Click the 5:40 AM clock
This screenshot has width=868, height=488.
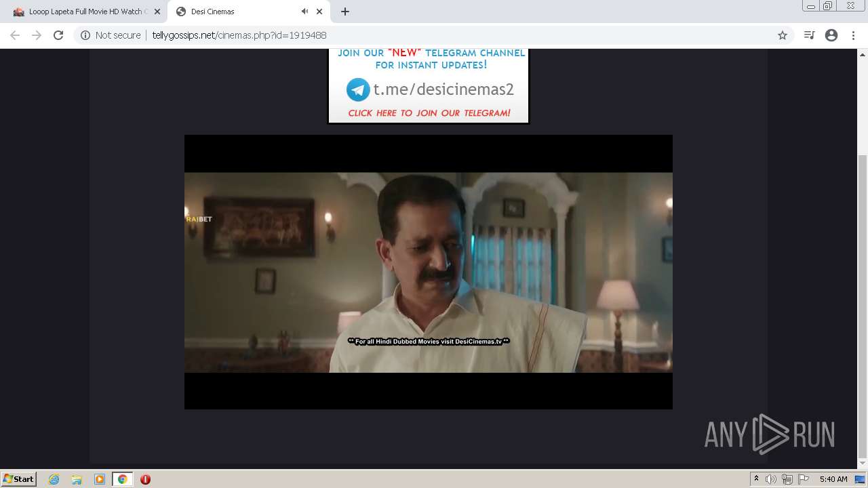point(833,479)
